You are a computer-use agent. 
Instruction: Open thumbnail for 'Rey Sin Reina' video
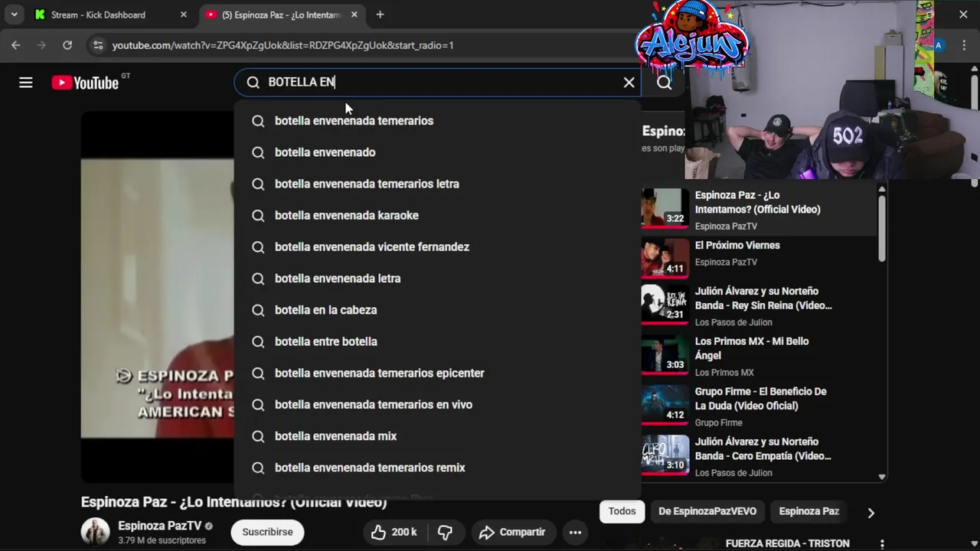click(x=665, y=305)
